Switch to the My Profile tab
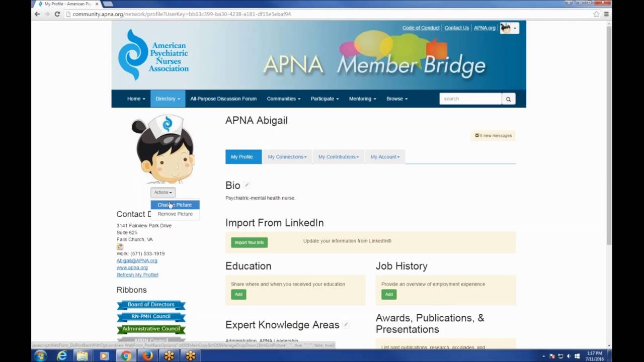The height and width of the screenshot is (362, 644). [243, 157]
